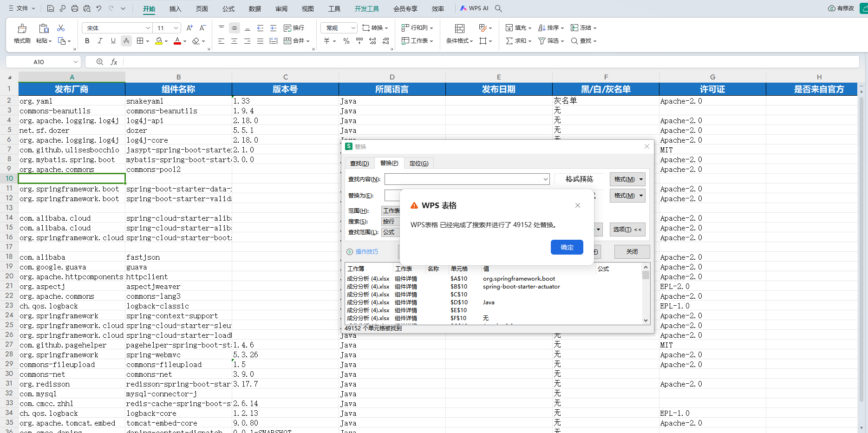Click the Undo arrow icon
The image size is (868, 433).
point(99,8)
